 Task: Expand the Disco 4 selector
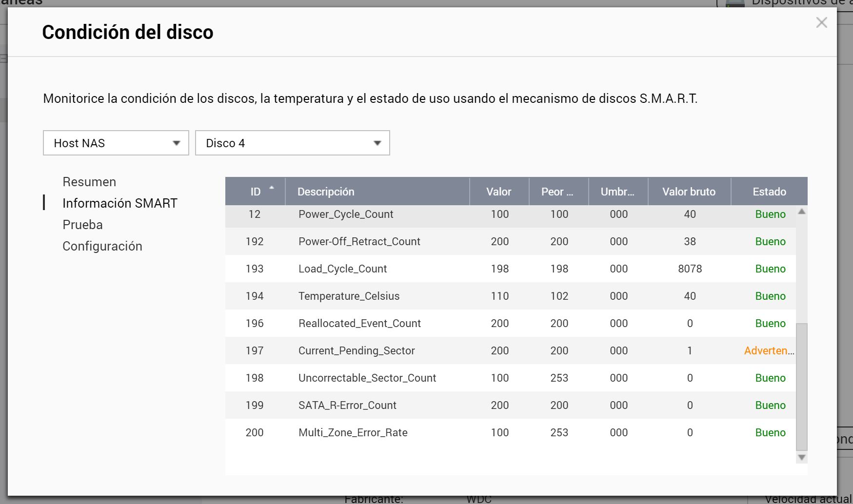292,143
